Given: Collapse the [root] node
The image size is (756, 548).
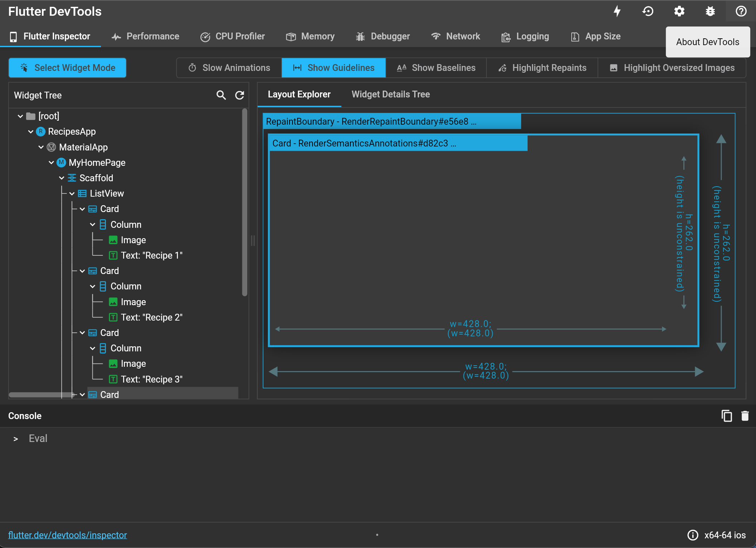Looking at the screenshot, I should pyautogui.click(x=20, y=116).
